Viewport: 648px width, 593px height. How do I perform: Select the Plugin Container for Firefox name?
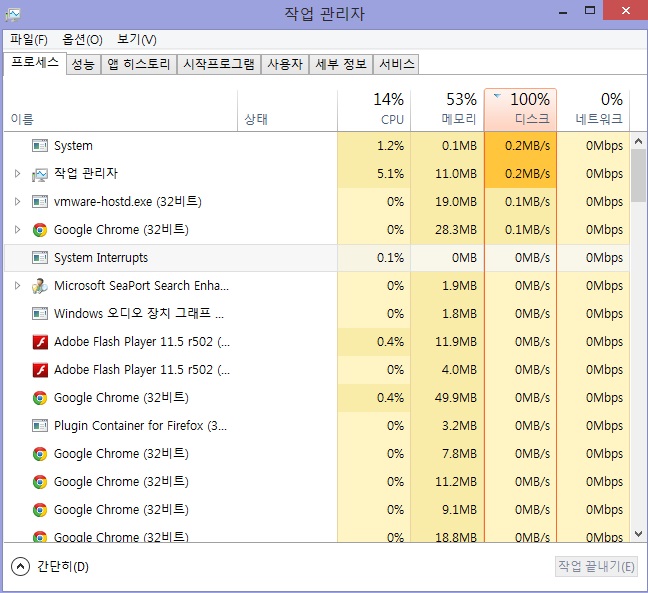click(x=141, y=426)
